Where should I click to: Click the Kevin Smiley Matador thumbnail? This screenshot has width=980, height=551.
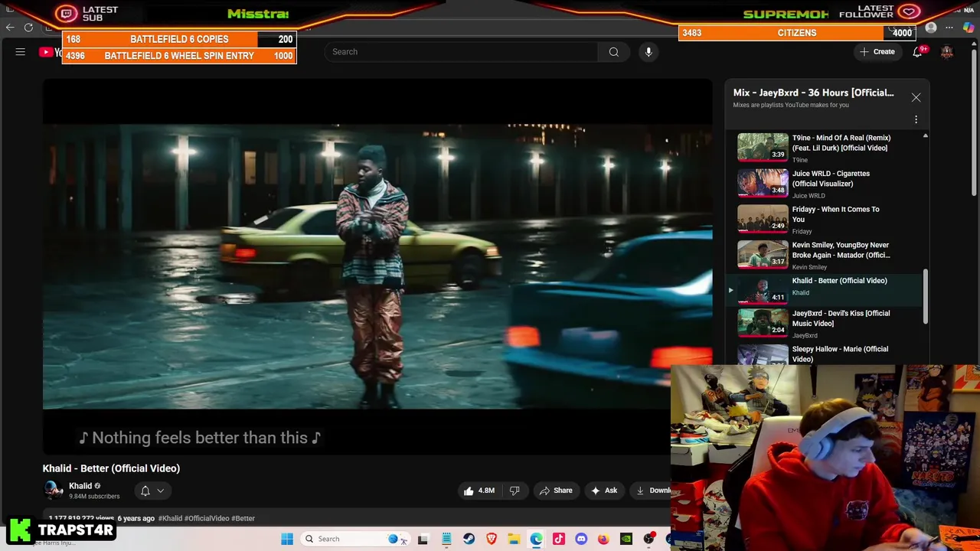(763, 255)
